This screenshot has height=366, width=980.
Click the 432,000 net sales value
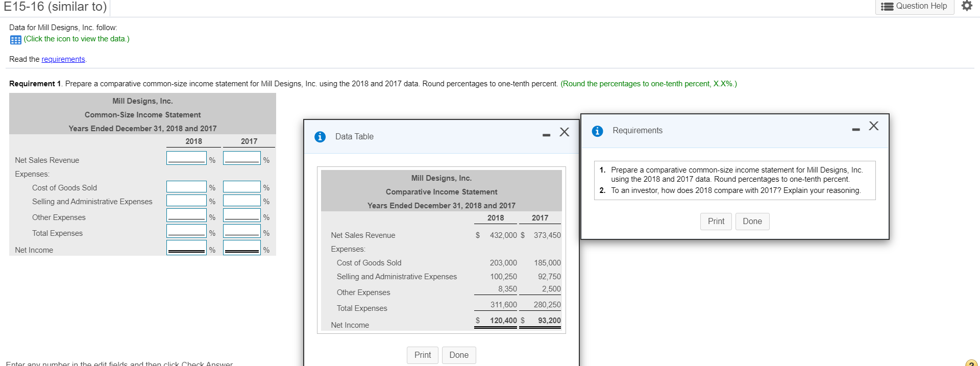[503, 235]
